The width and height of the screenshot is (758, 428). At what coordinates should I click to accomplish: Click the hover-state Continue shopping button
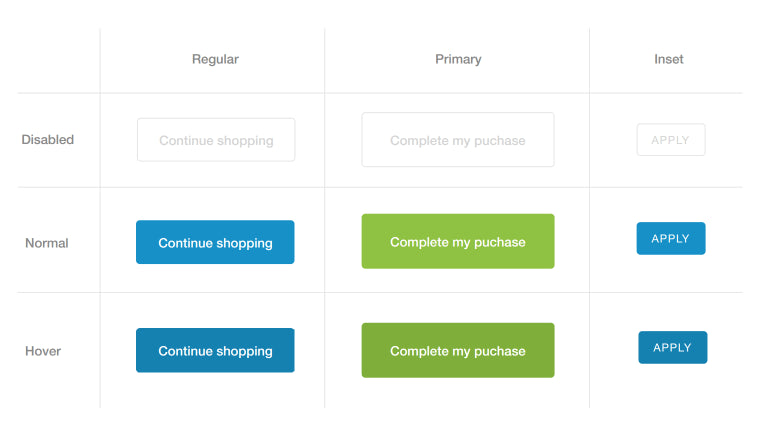215,350
